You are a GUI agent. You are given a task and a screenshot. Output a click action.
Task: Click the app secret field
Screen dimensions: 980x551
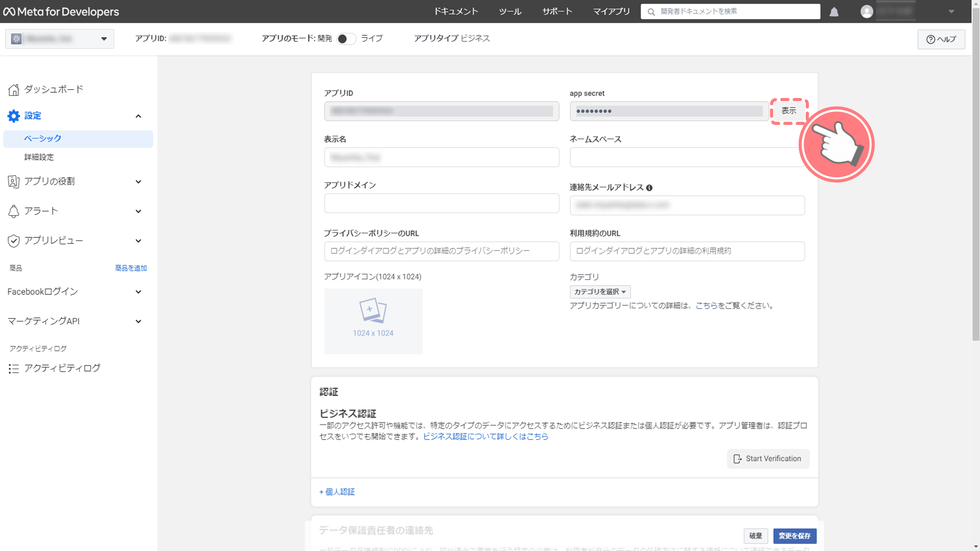(x=669, y=111)
